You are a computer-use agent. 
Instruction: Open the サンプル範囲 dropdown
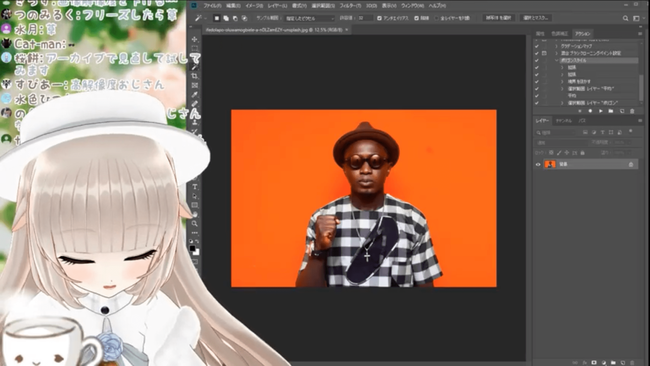(309, 18)
